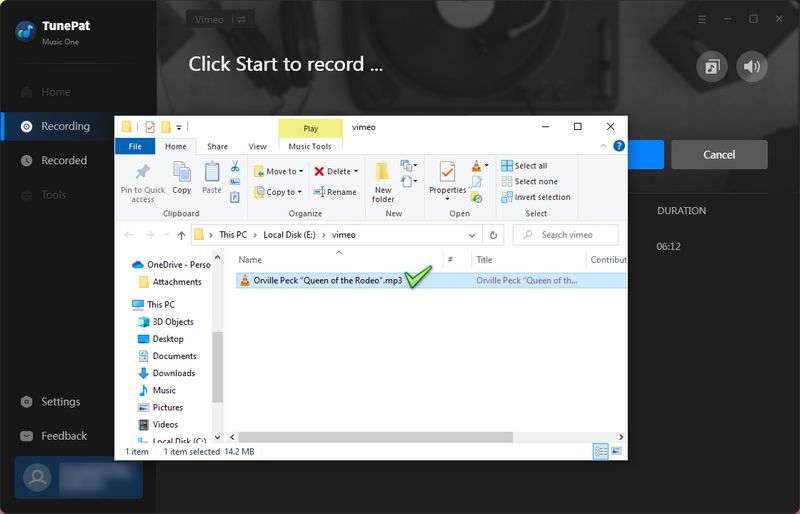
Task: Open the Share ribbon tab
Action: (217, 146)
